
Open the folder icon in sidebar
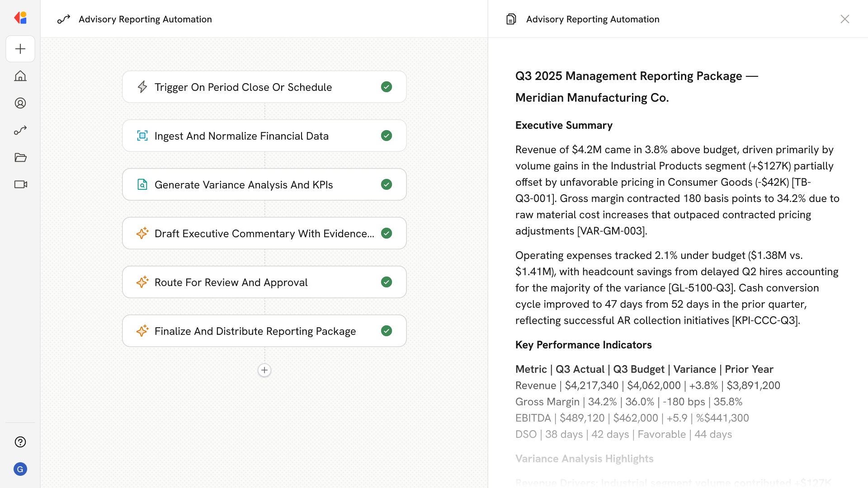[20, 157]
